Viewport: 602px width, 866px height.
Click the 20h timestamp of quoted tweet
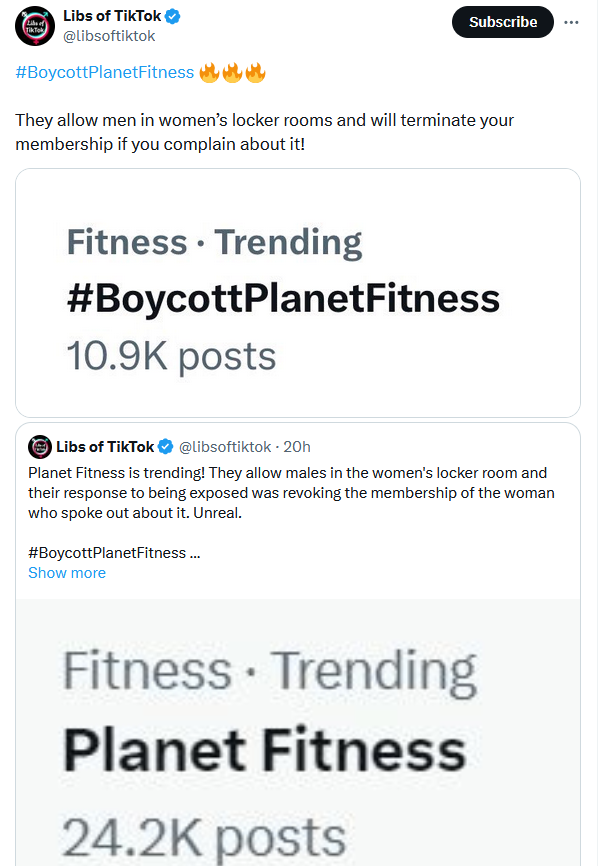pos(297,447)
